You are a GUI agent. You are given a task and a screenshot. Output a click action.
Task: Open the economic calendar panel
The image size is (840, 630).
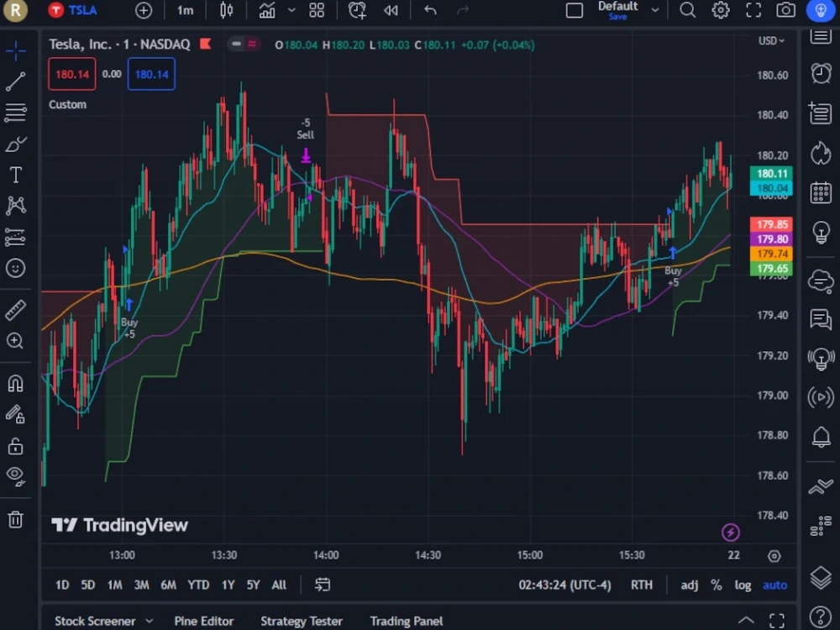click(821, 193)
